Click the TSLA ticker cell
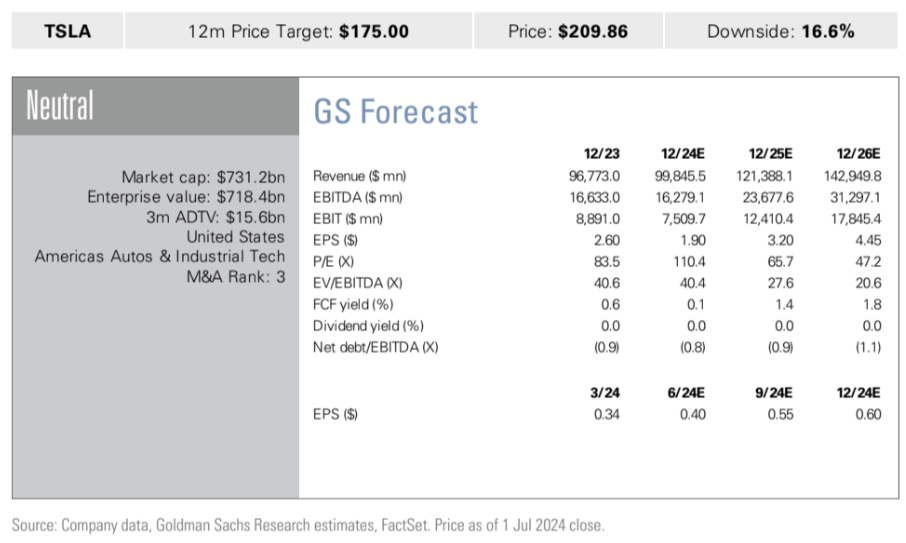Viewport: 906px width, 543px height. [68, 31]
